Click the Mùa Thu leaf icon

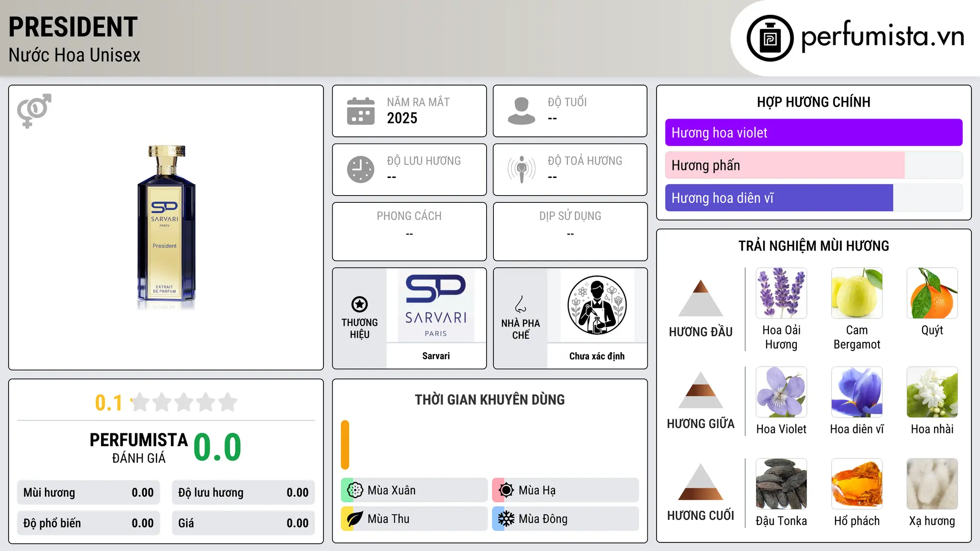coord(355,519)
